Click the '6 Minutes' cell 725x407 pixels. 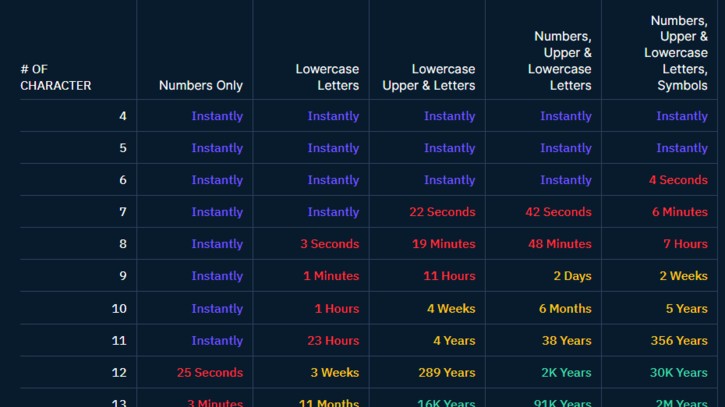click(x=679, y=212)
